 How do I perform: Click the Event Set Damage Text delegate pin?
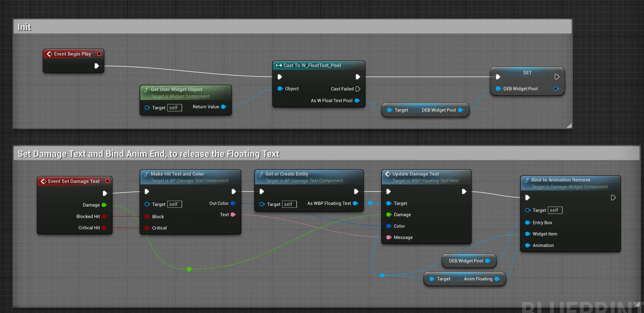point(107,181)
